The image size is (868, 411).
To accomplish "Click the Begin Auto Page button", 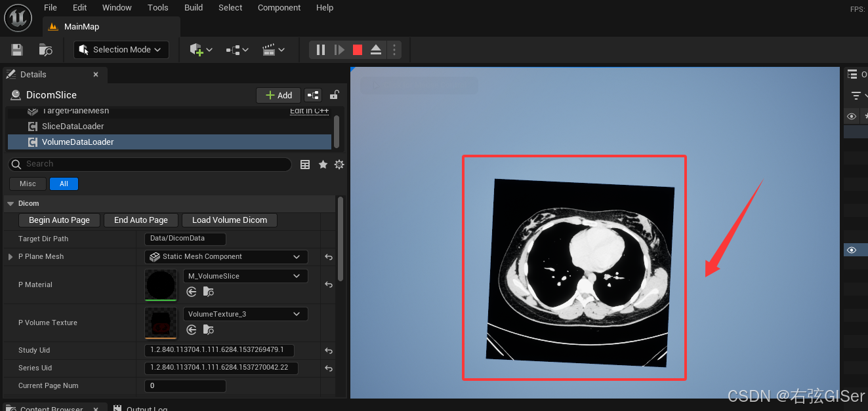I will [x=59, y=220].
